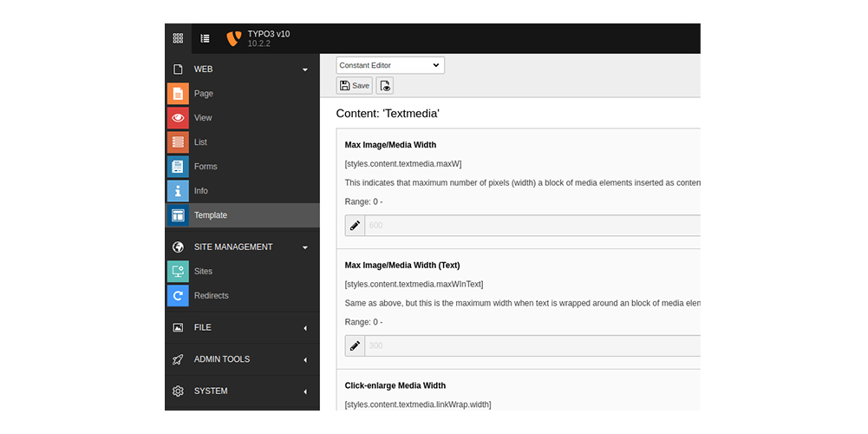Image resolution: width=868 pixels, height=434 pixels.
Task: Toggle the page tree list icon
Action: tap(206, 38)
